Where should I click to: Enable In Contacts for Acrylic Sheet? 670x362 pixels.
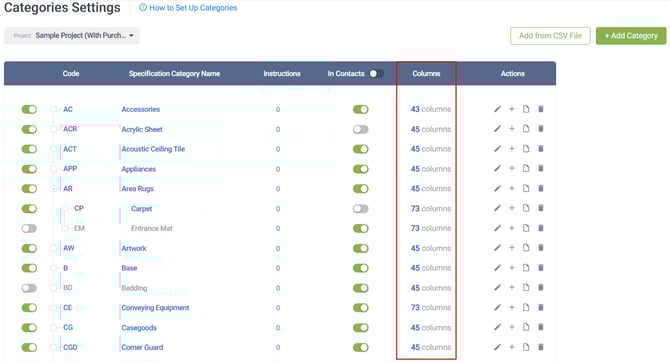click(x=361, y=129)
